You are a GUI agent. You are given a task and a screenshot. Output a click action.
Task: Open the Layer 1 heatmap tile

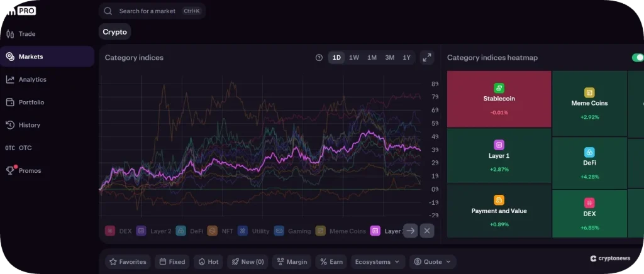click(499, 156)
